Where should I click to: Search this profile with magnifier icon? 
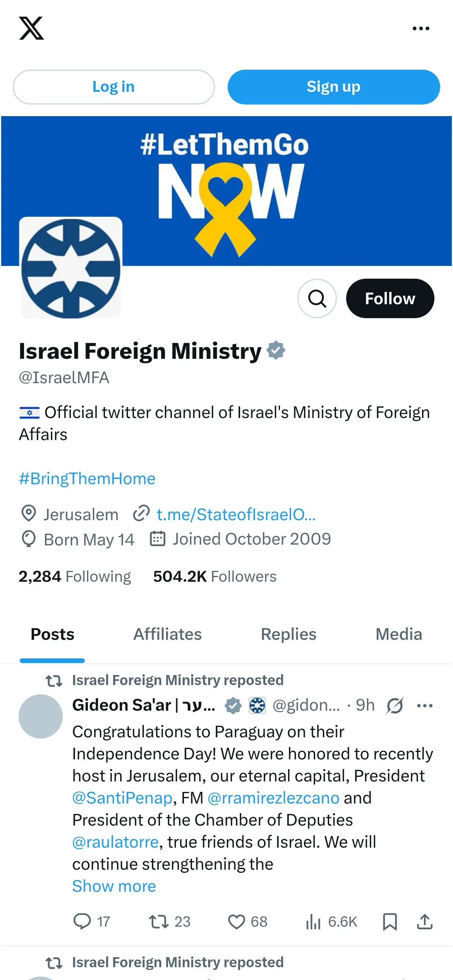coord(317,298)
